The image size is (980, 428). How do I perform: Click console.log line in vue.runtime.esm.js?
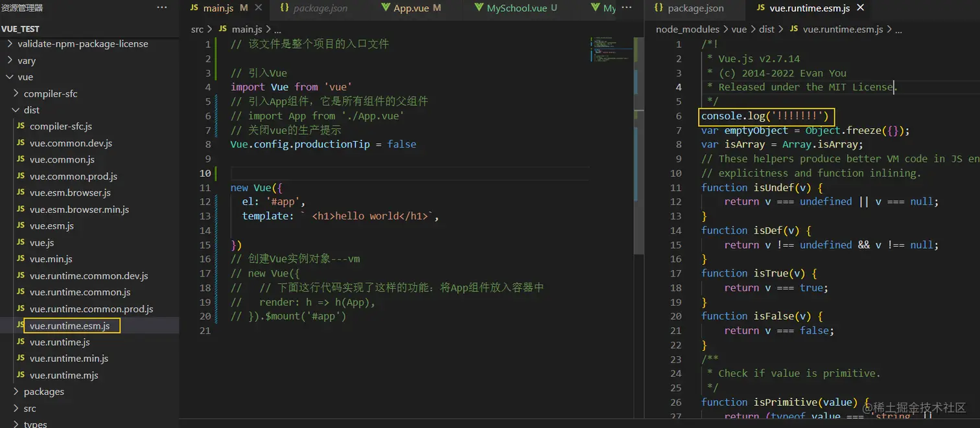pyautogui.click(x=765, y=116)
